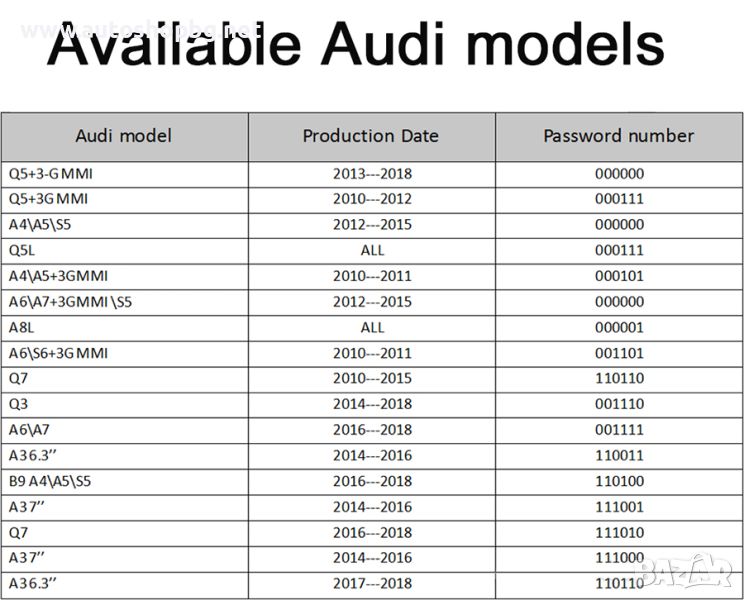This screenshot has width=744, height=600.
Task: Click the "Audi model" column header
Action: (123, 136)
